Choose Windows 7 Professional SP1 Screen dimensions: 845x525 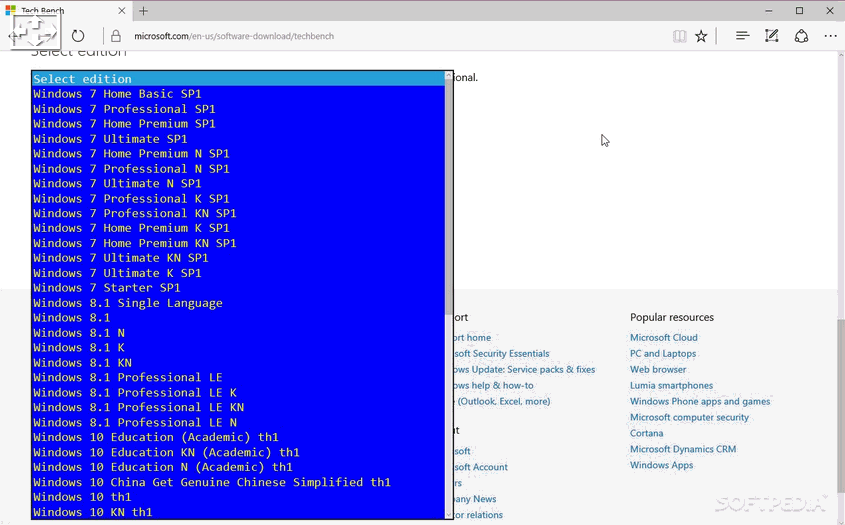coord(238,109)
